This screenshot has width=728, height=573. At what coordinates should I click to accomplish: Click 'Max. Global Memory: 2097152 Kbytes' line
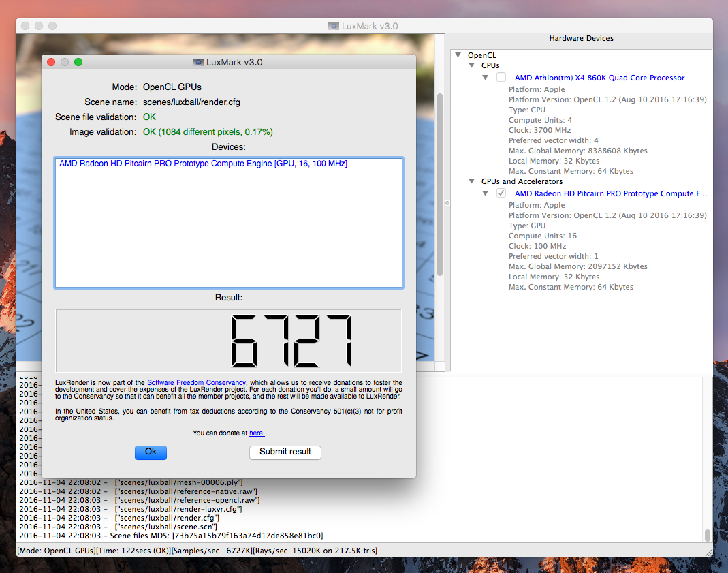pos(577,266)
